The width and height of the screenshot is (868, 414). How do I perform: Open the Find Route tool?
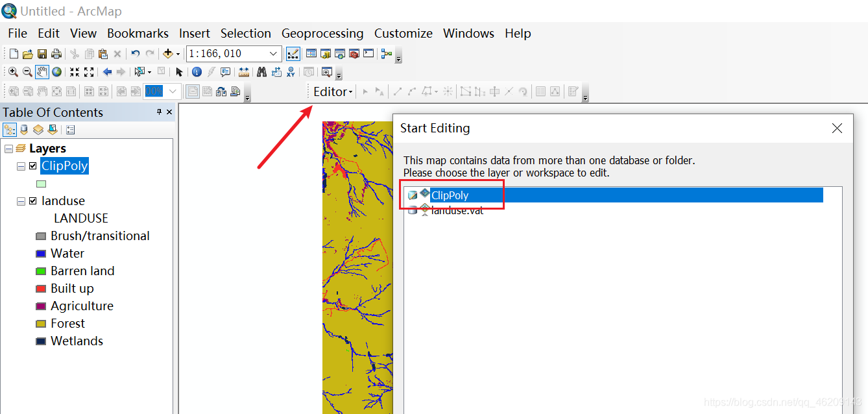click(276, 72)
